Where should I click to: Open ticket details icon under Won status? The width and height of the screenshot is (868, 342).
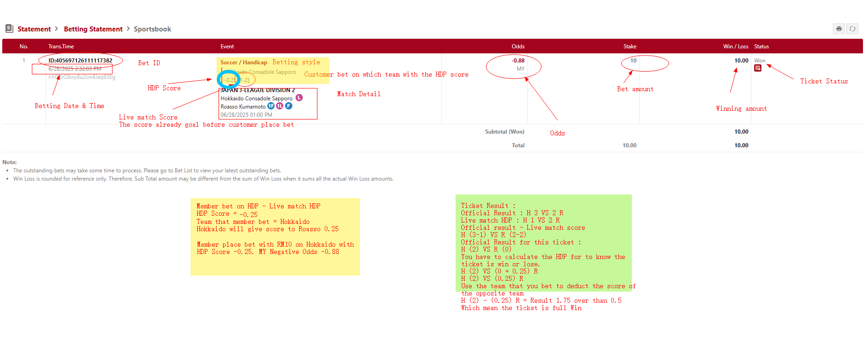click(758, 68)
